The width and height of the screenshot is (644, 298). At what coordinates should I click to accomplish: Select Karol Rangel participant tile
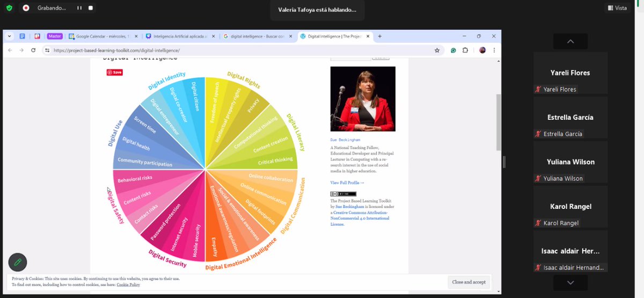coord(570,207)
